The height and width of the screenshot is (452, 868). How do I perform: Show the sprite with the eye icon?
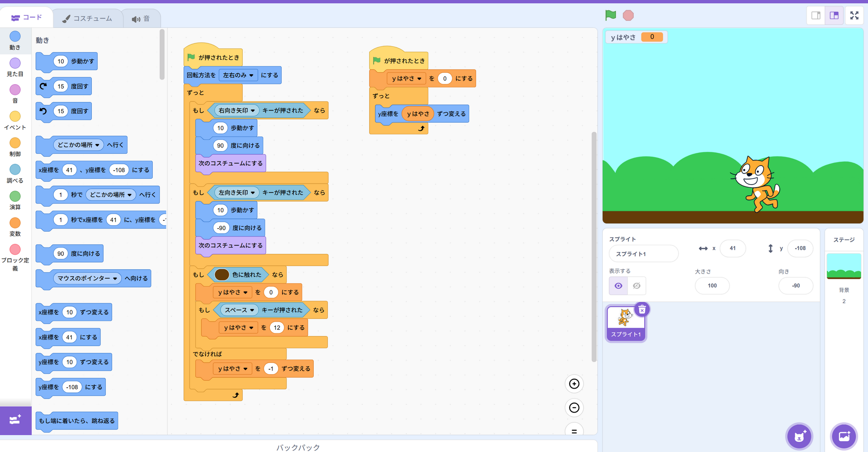(618, 286)
